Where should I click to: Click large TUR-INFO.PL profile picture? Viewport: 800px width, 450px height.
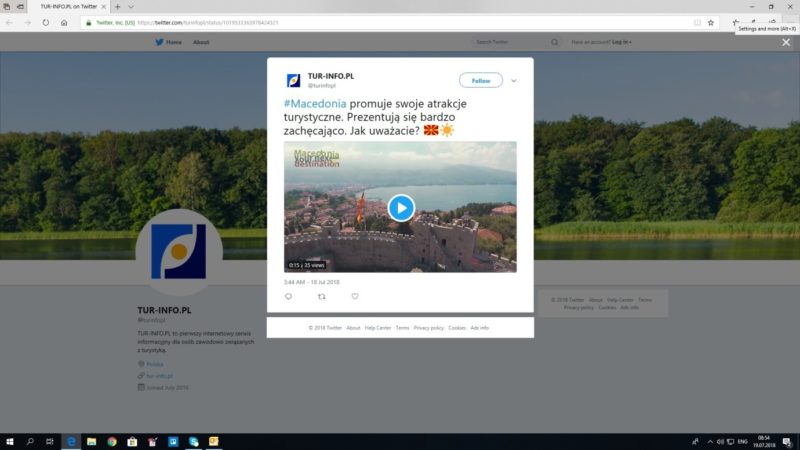[179, 252]
